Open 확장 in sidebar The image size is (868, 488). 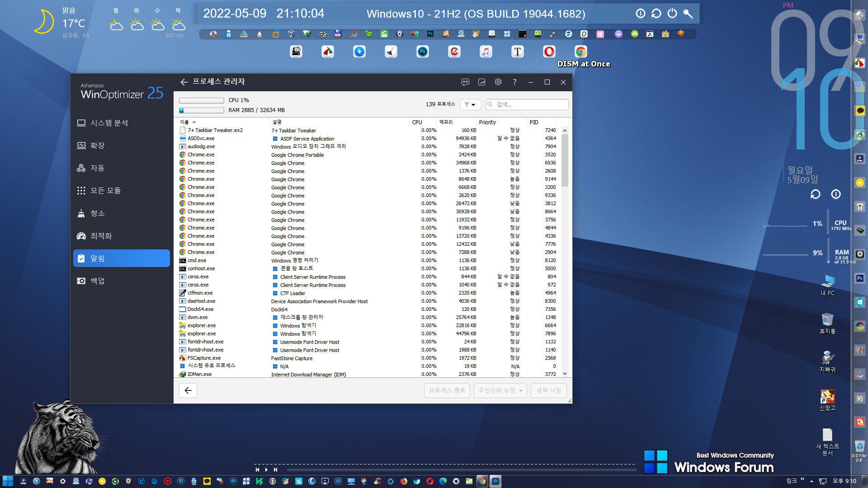point(121,145)
